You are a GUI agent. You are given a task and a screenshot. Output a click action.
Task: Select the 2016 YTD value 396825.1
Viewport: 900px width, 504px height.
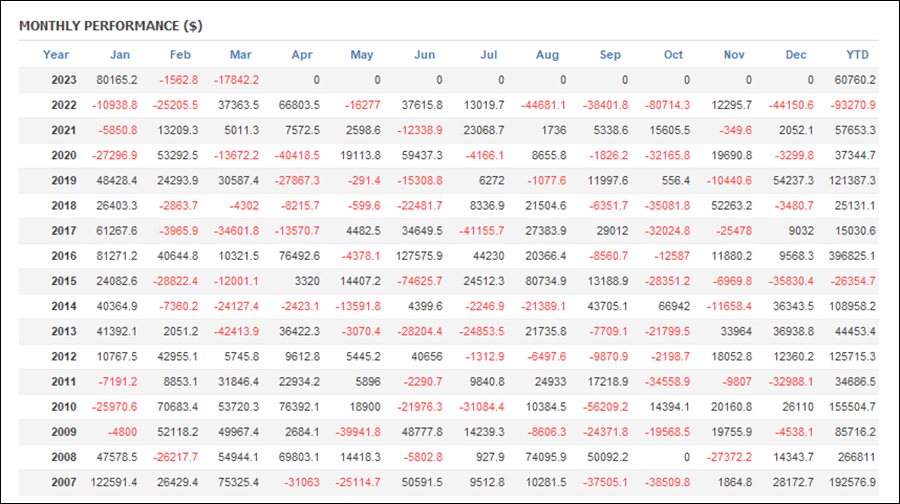(852, 256)
